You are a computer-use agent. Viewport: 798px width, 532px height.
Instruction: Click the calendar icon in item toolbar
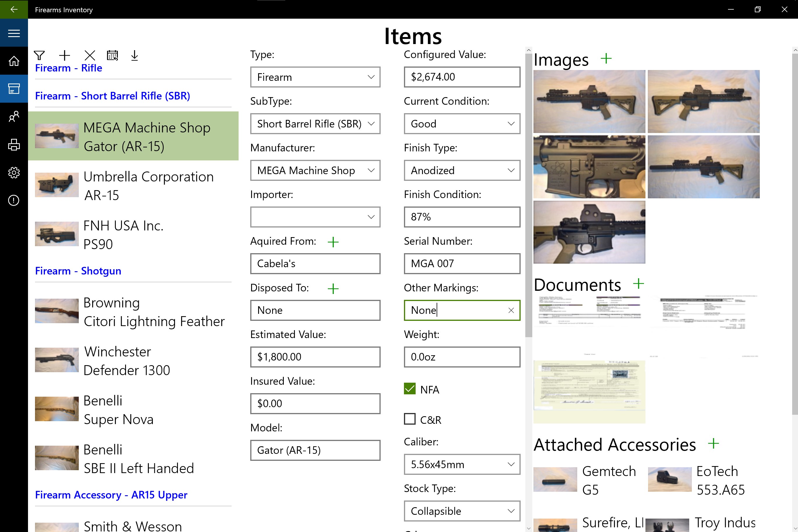[112, 55]
